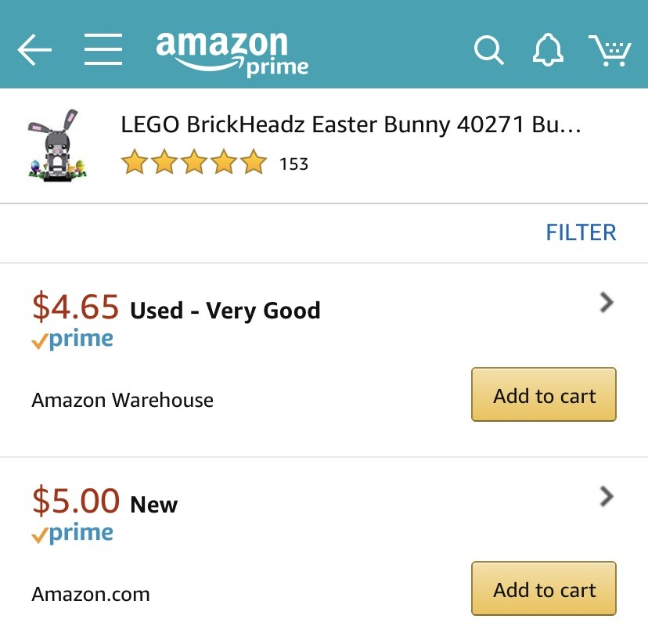
Task: Add the $5.00 new item to cart
Action: tap(544, 589)
